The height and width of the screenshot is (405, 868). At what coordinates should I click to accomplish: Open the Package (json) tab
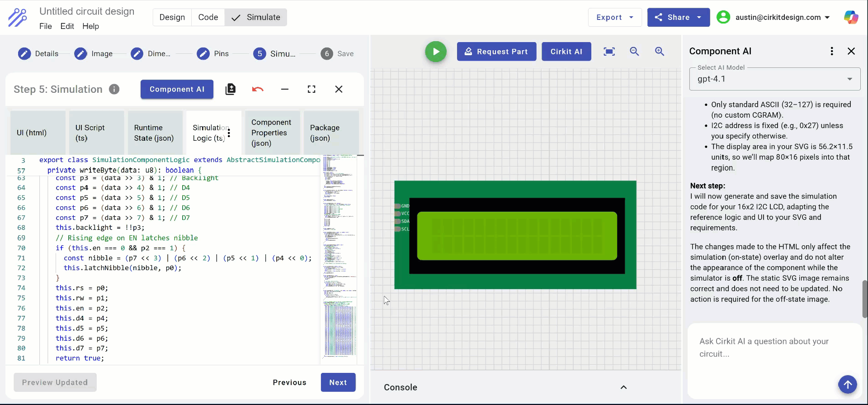[x=331, y=133]
